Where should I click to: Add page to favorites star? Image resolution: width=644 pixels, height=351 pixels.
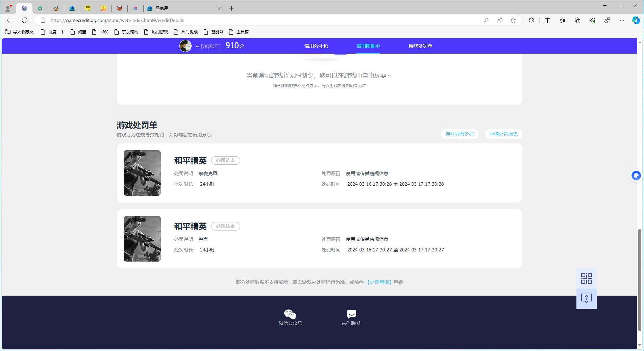(x=513, y=20)
